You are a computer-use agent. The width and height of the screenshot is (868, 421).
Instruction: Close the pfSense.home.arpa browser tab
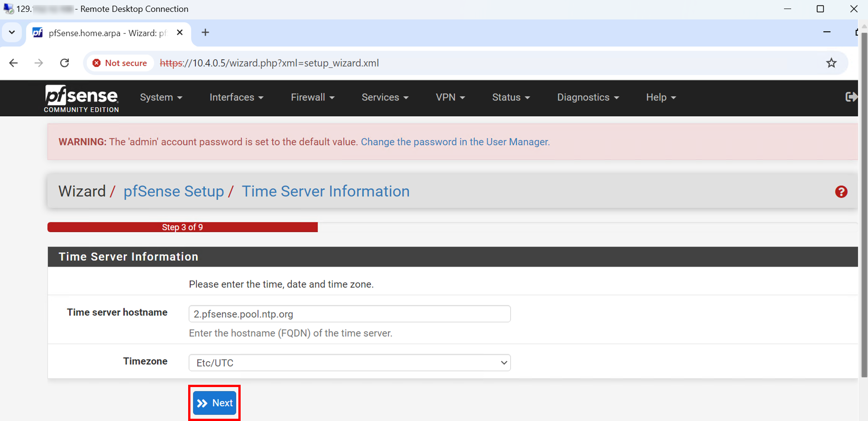coord(180,33)
